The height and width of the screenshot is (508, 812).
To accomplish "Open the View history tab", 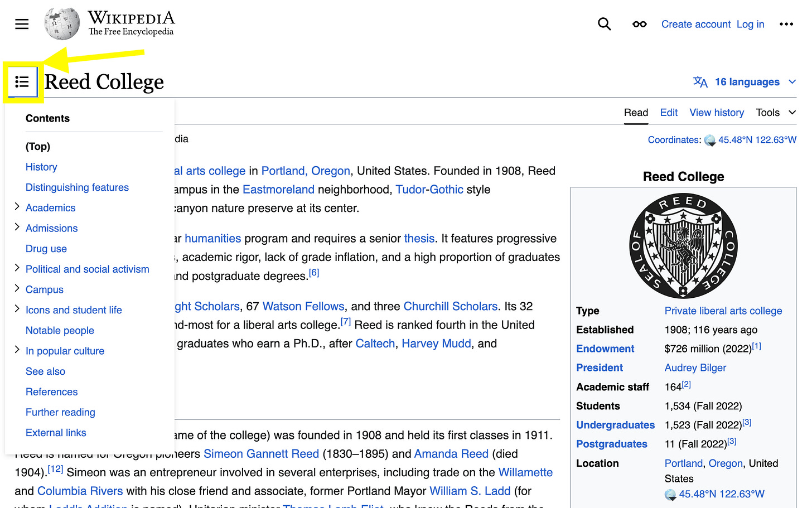I will coord(717,113).
